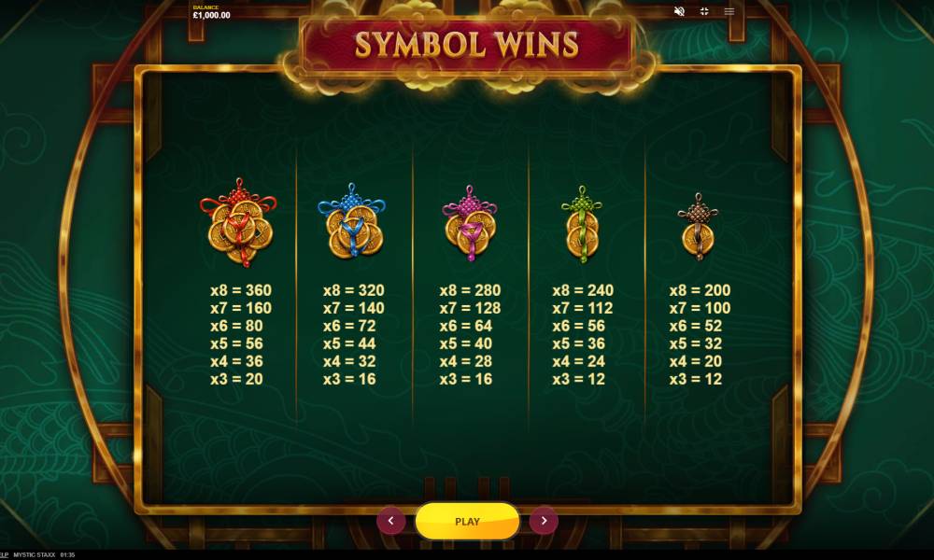This screenshot has width=934, height=560.
Task: Click the x8 = 360 payout
Action: click(x=241, y=290)
